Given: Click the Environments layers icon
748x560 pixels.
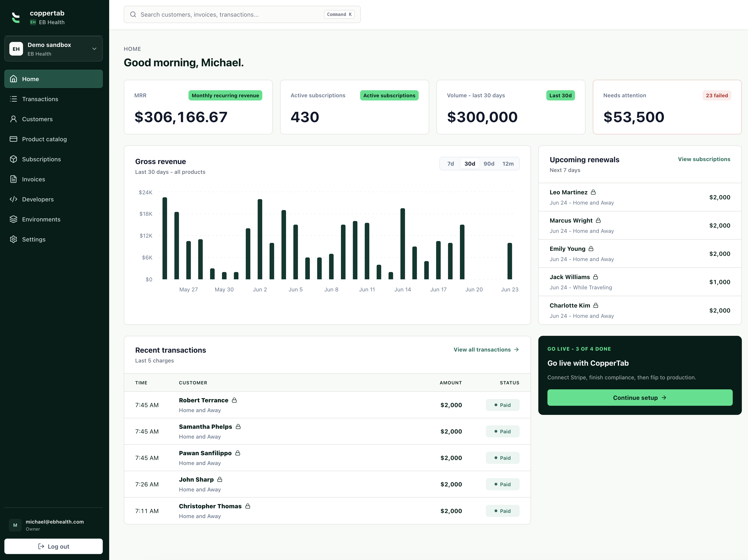Looking at the screenshot, I should coord(13,219).
